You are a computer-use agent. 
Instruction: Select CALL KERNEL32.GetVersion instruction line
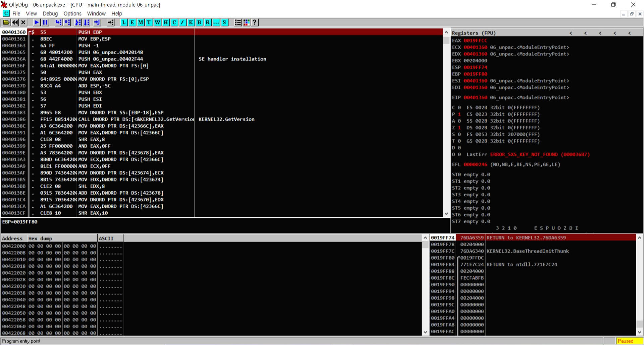(222, 119)
